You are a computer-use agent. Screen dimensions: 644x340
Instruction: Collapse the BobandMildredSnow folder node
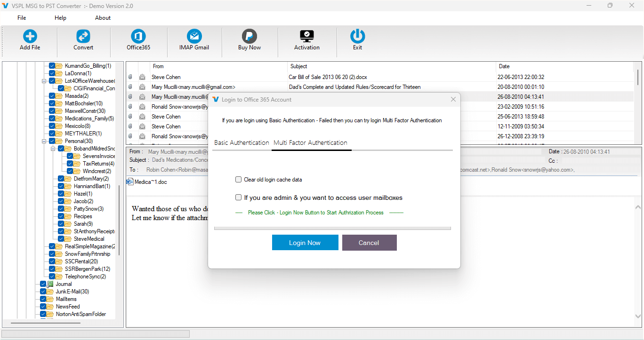(x=53, y=149)
